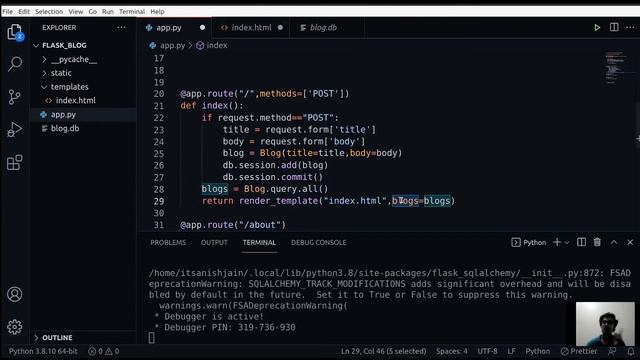Image resolution: width=640 pixels, height=360 pixels.
Task: Click the feedback icon in status bar
Action: (x=612, y=351)
